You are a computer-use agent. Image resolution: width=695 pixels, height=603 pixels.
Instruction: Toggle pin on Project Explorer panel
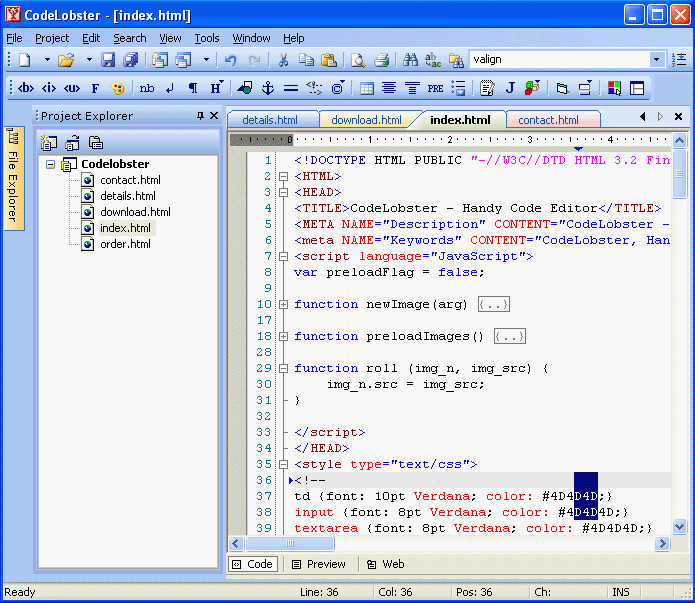(x=200, y=116)
